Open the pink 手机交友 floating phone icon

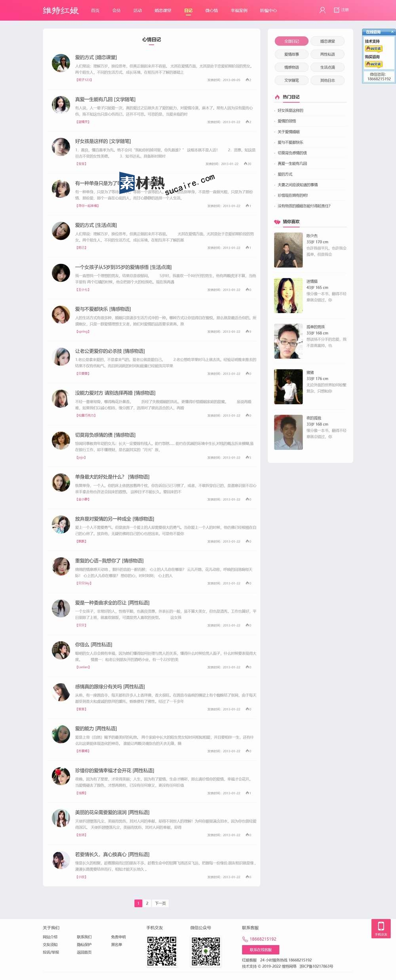381,928
